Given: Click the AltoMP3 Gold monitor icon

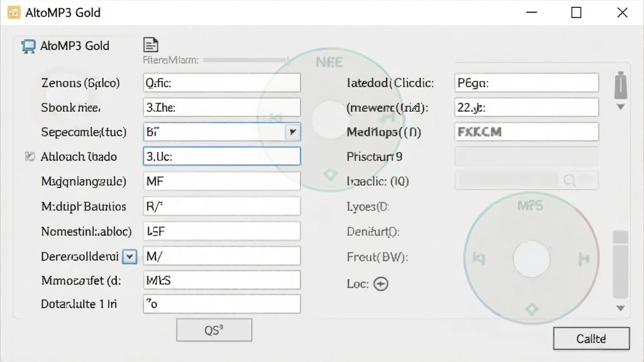Looking at the screenshot, I should (28, 47).
